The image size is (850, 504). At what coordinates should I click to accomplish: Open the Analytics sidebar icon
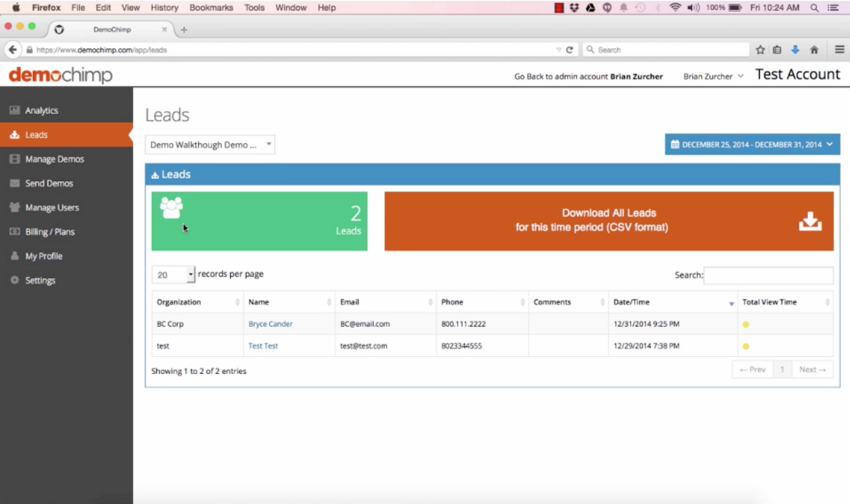click(x=14, y=110)
